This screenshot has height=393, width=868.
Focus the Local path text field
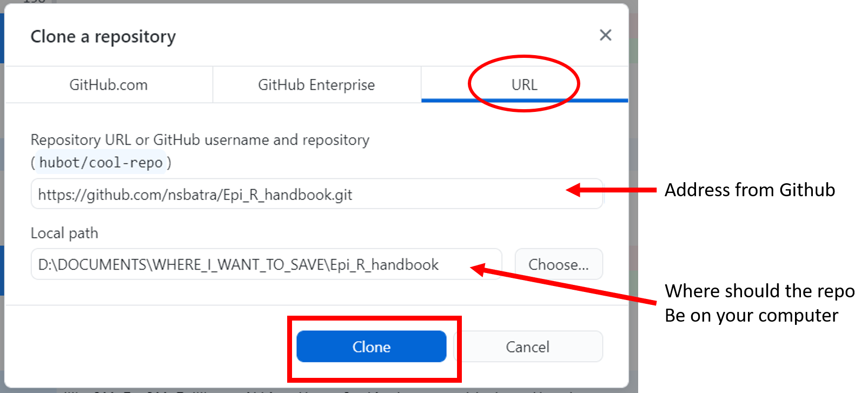pos(267,264)
